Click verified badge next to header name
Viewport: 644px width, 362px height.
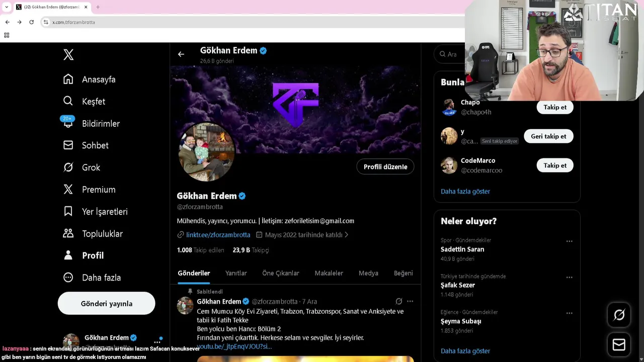click(x=263, y=50)
